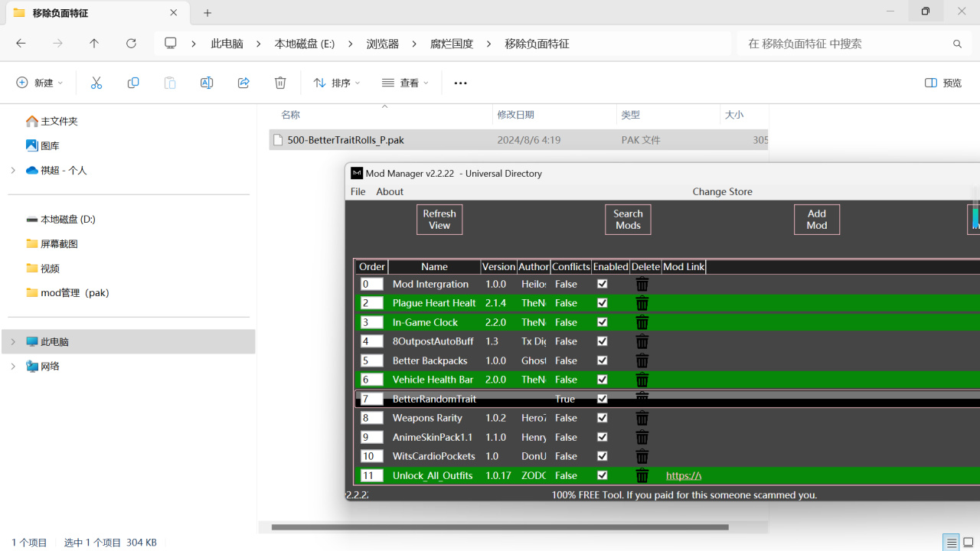Open the 查看 (View) dropdown

pyautogui.click(x=406, y=83)
